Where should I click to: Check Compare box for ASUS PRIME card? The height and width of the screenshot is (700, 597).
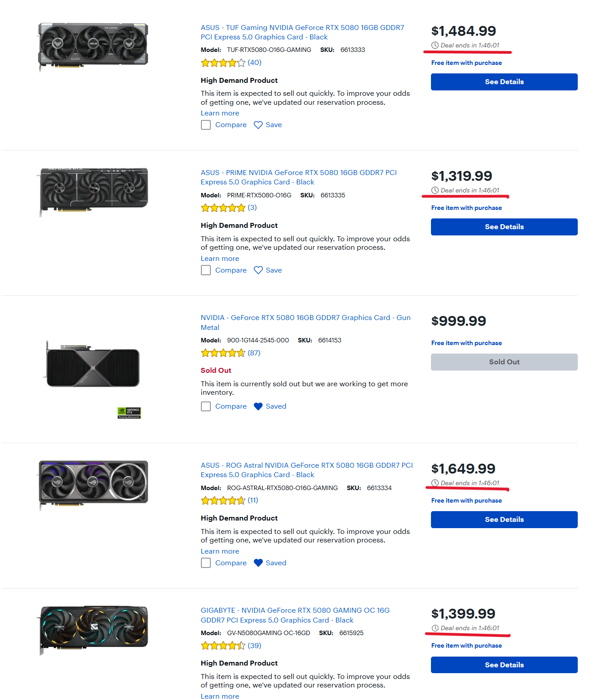[206, 270]
